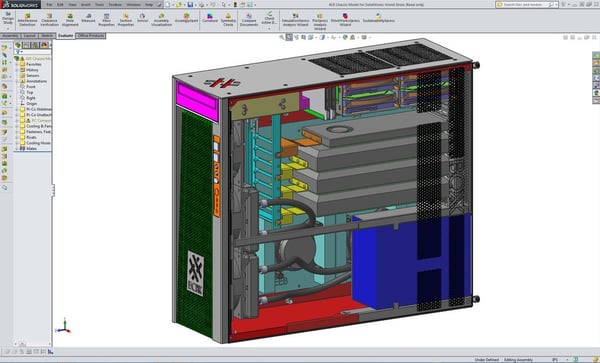This screenshot has width=600, height=363.
Task: Open Assembly Visualization
Action: pos(161,20)
